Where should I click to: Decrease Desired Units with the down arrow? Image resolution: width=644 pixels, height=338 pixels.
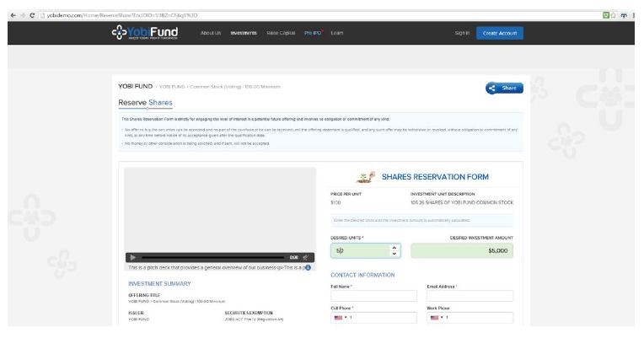[x=395, y=254]
